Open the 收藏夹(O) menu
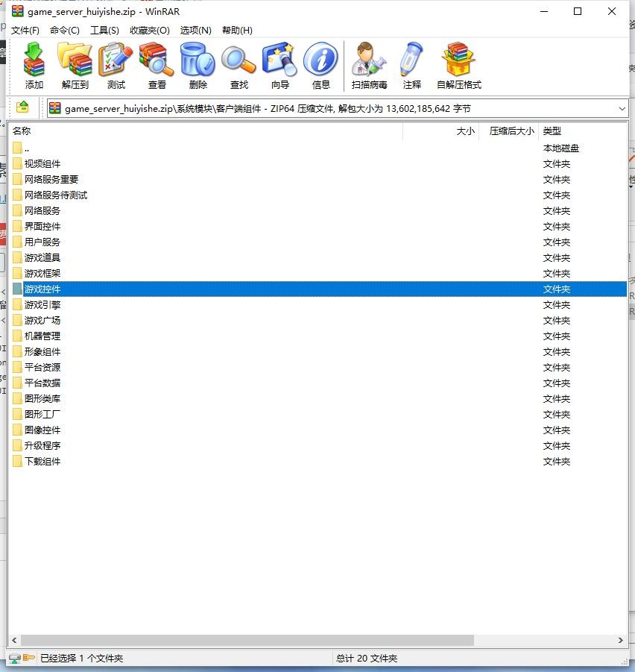The image size is (635, 672). pos(149,31)
